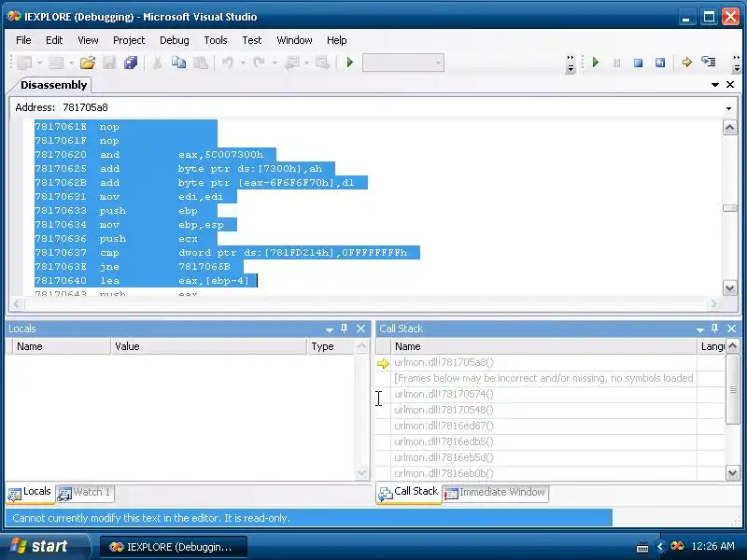Click the Call Stack Name column header
Image resolution: width=747 pixels, height=560 pixels.
point(543,346)
